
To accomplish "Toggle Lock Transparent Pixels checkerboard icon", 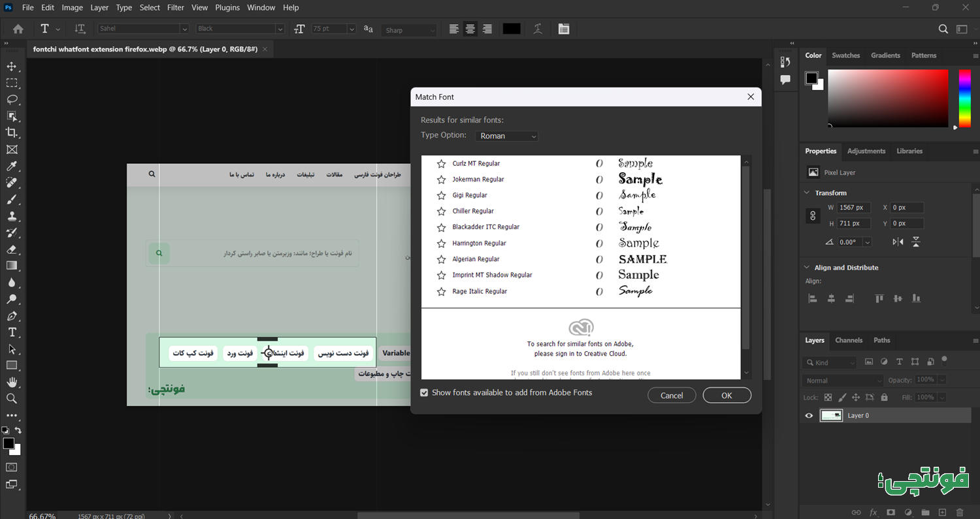I will pyautogui.click(x=828, y=397).
